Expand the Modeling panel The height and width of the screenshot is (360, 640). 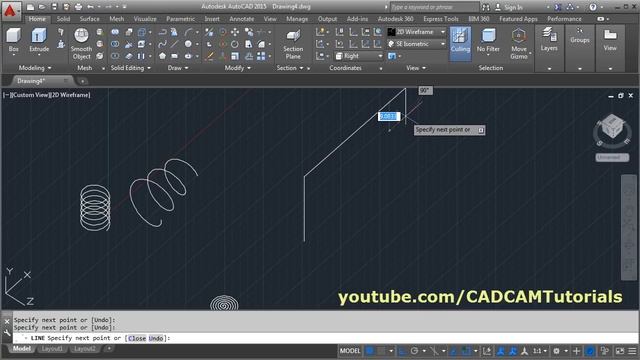(x=35, y=68)
